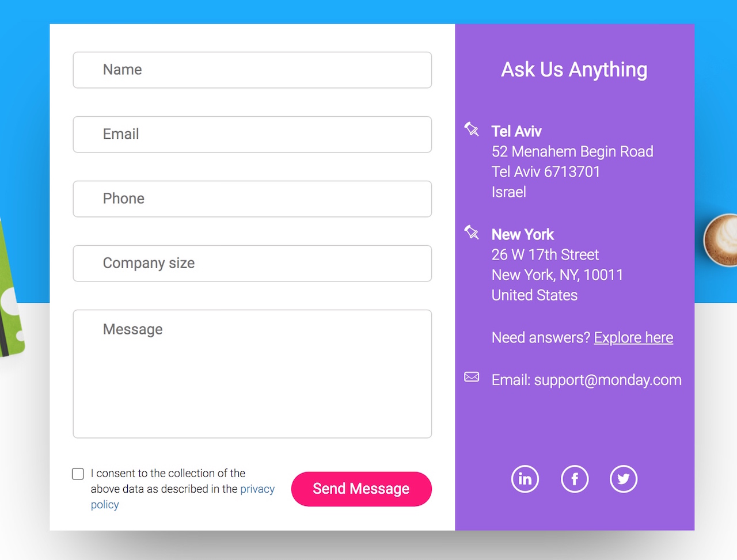Open the Twitter social icon
The image size is (737, 560).
click(x=624, y=479)
